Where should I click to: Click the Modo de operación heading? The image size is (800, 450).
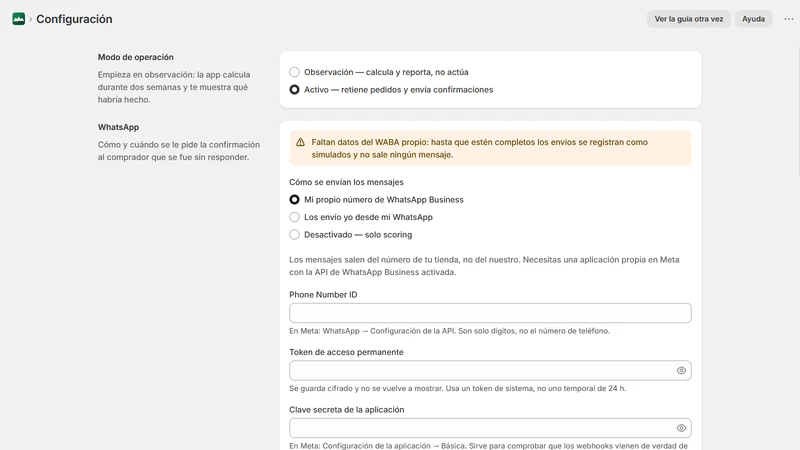pyautogui.click(x=136, y=57)
